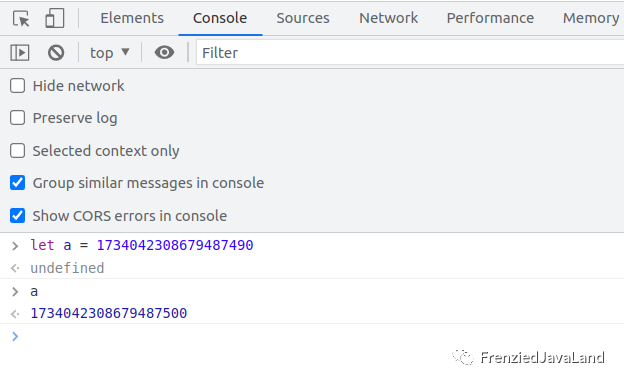Uncheck Group similar messages in console
624x382 pixels.
(18, 183)
